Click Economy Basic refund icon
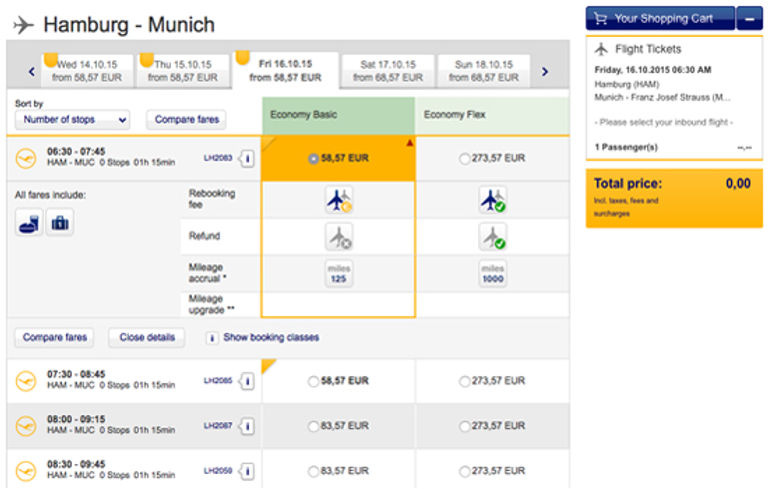This screenshot has height=489, width=768. [x=339, y=237]
